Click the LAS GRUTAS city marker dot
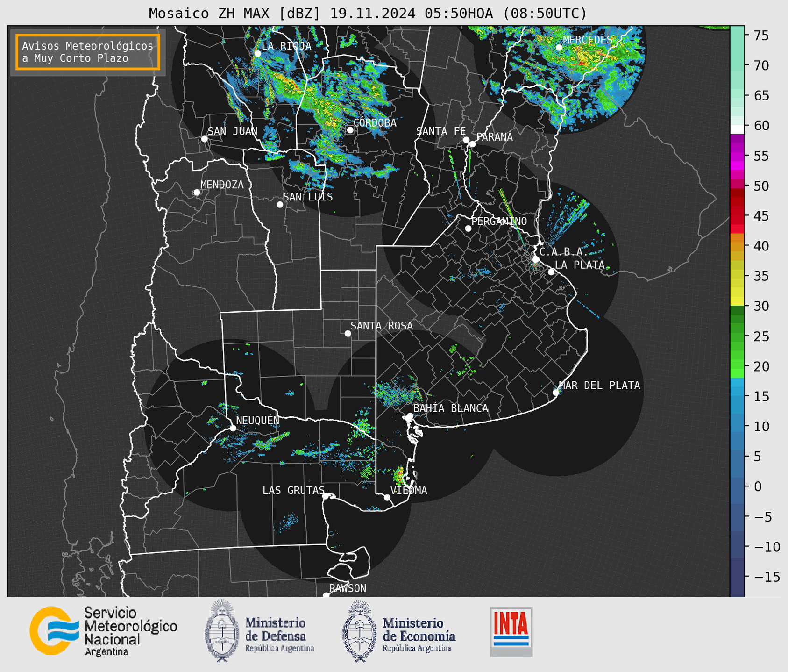The image size is (788, 672). pyautogui.click(x=326, y=496)
